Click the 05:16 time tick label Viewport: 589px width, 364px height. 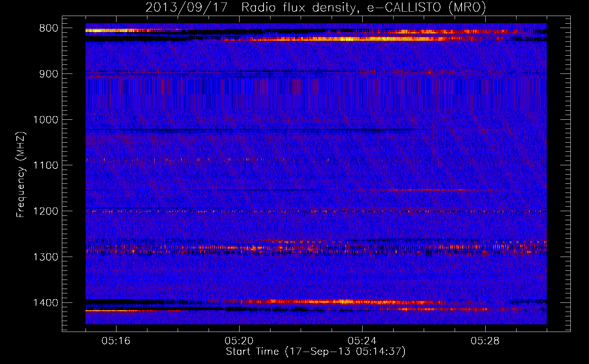[116, 341]
